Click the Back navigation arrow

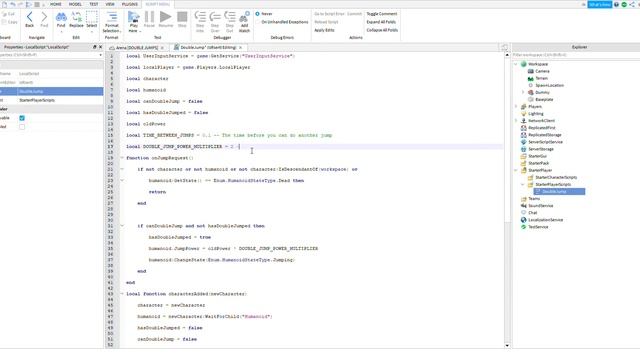click(29, 17)
